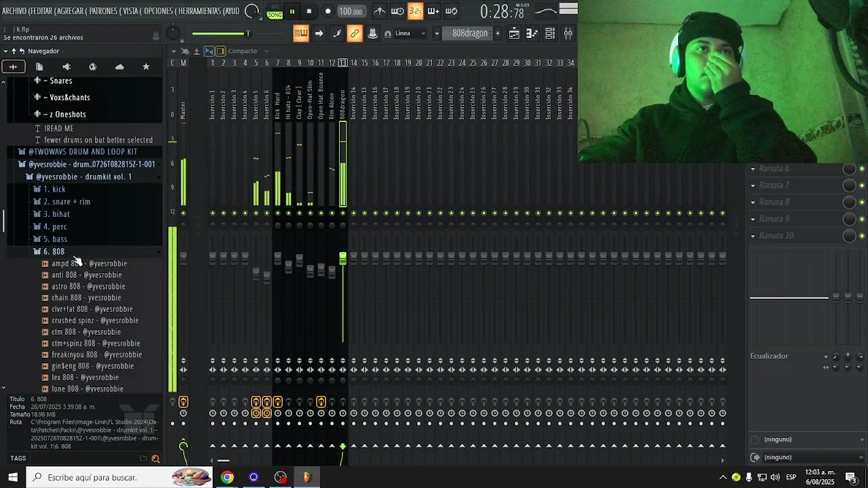Toggle loop recording icon

point(451,12)
